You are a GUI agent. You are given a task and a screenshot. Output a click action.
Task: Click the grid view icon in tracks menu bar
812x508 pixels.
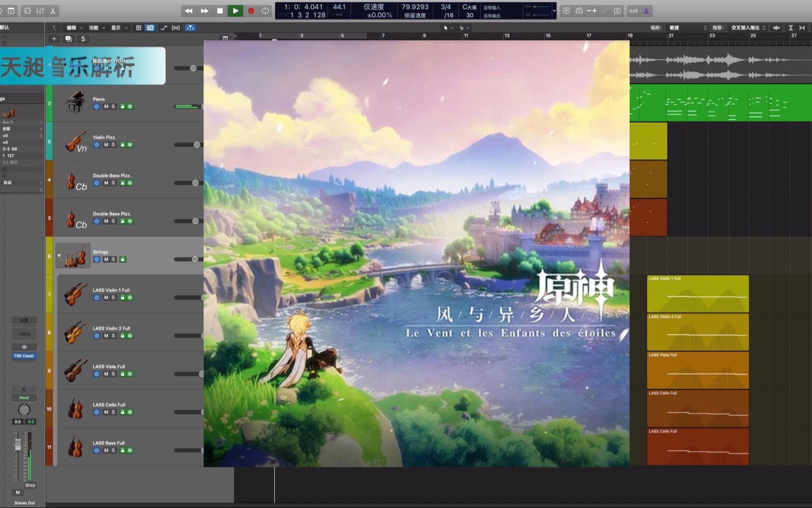(139, 28)
